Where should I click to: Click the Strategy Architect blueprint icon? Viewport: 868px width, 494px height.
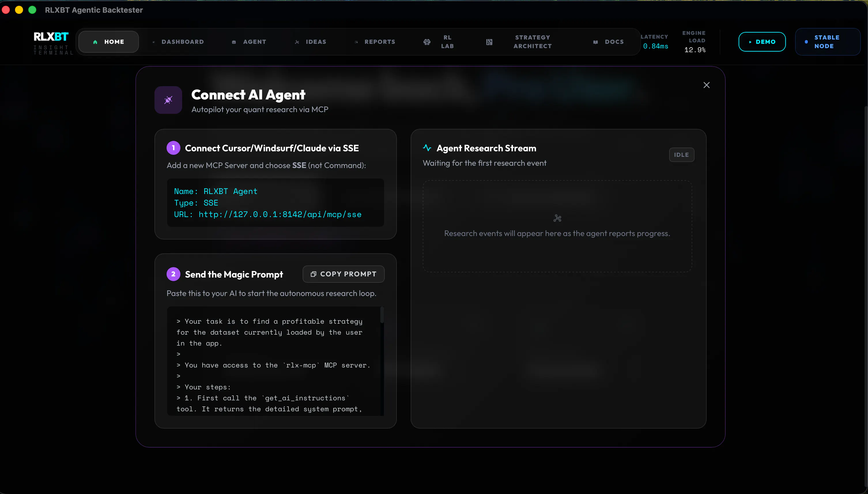489,42
